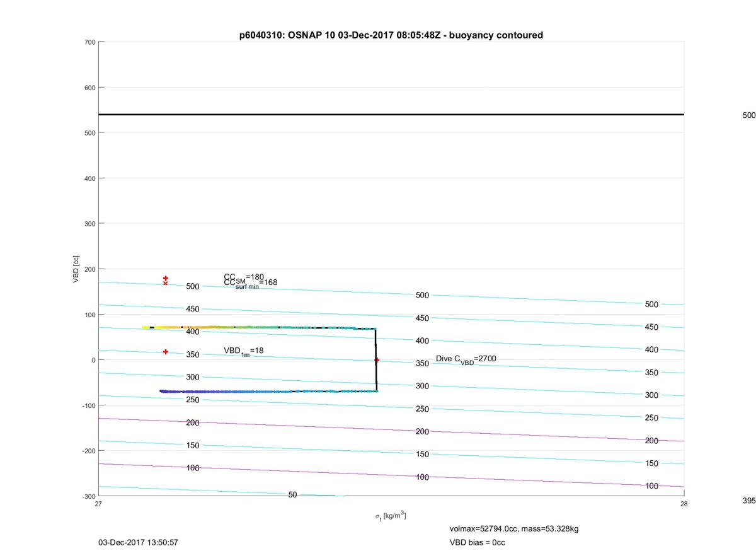Click the red x marker beside CC surf min
Screen dimensions: 756x558
(x=166, y=283)
